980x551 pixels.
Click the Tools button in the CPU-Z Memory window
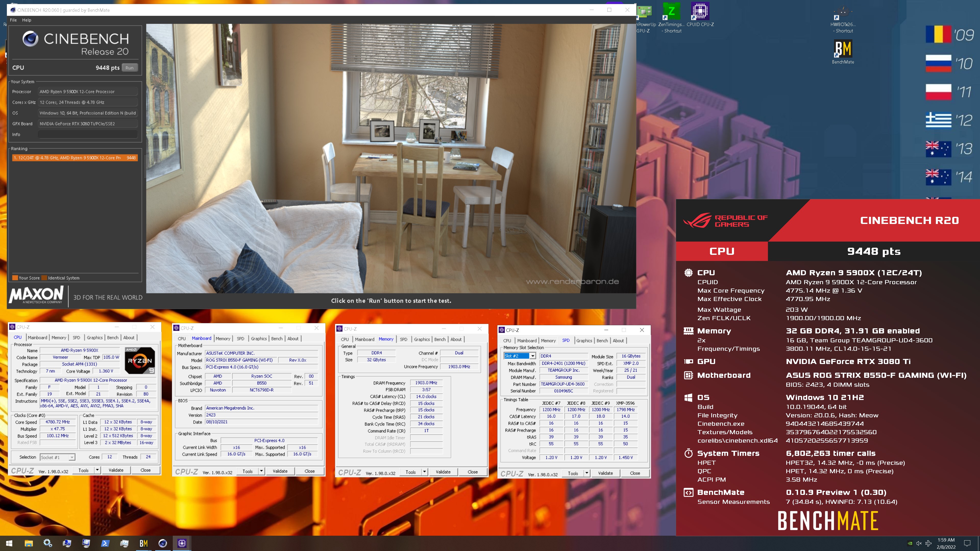[x=410, y=472]
